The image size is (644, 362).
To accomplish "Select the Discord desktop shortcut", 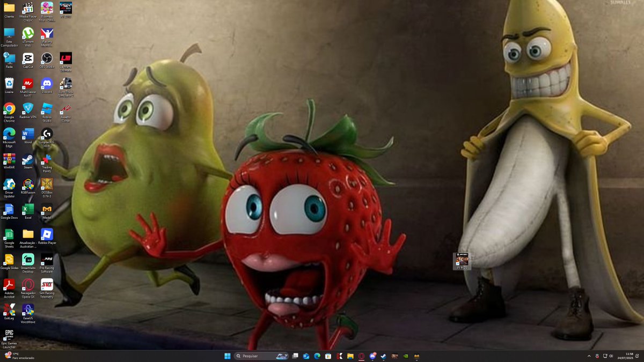I will coord(47,86).
